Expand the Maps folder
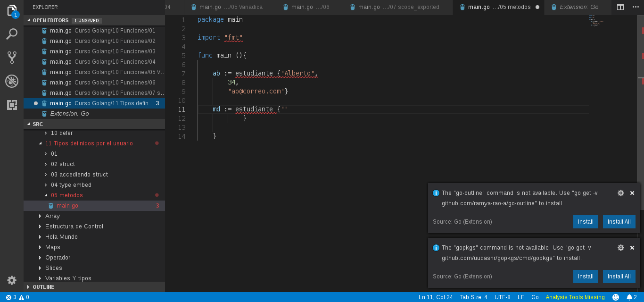Viewport: 644px width, 302px height. click(40, 247)
